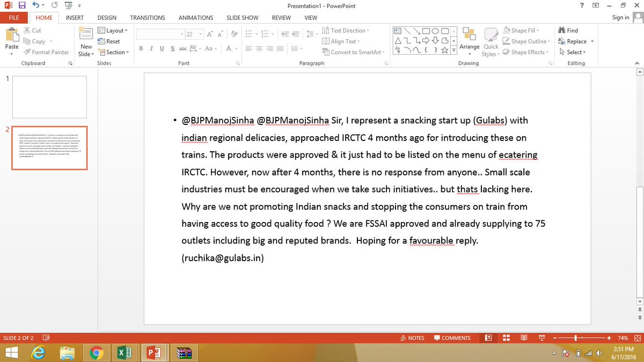Image resolution: width=644 pixels, height=362 pixels.
Task: Select slide 2 thumbnail
Action: click(x=49, y=148)
